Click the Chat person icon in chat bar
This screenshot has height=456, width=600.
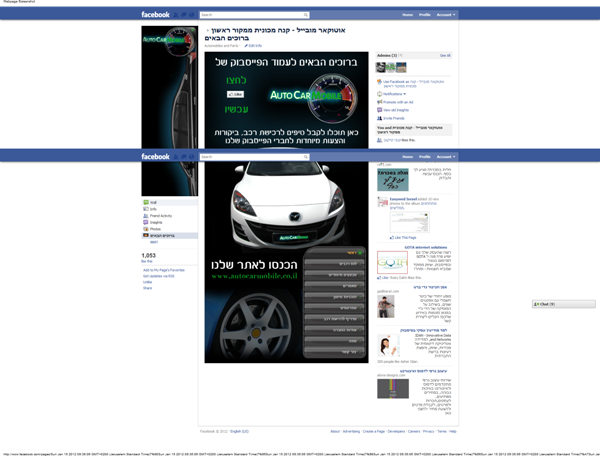tap(536, 304)
